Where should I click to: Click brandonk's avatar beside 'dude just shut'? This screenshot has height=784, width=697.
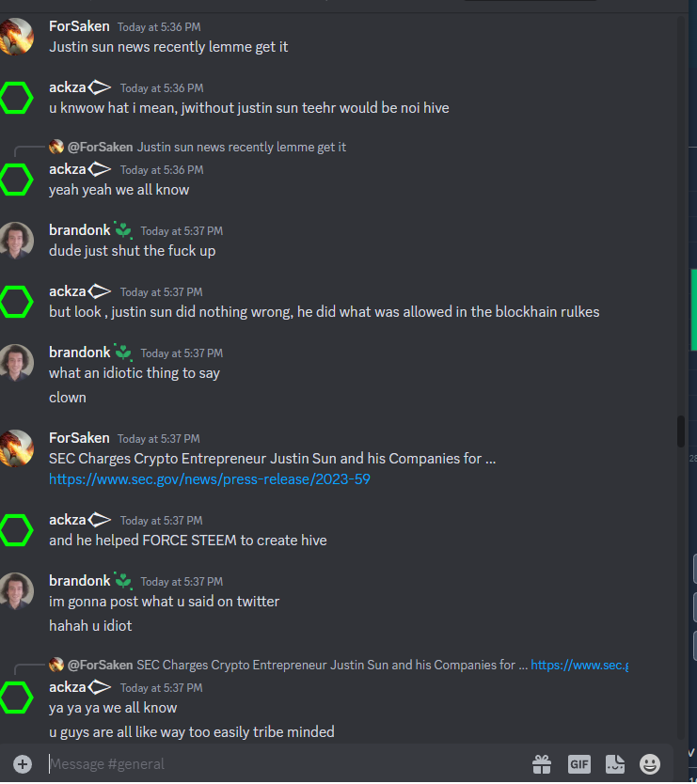(17, 241)
